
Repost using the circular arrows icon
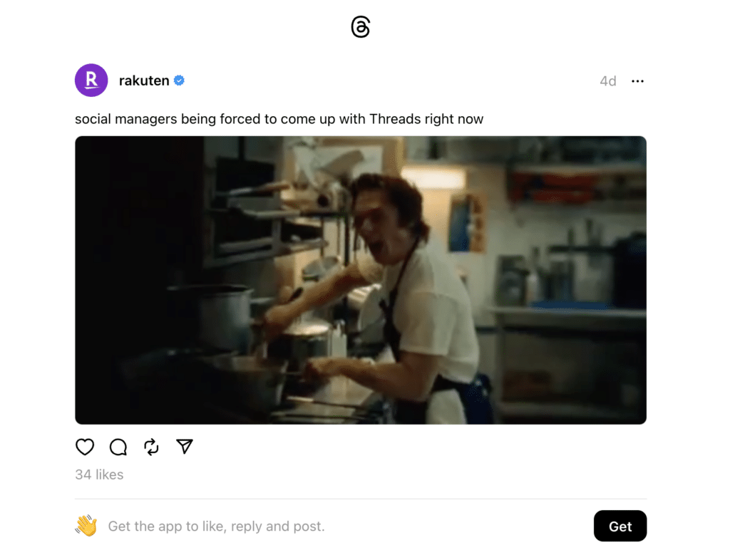coord(151,447)
